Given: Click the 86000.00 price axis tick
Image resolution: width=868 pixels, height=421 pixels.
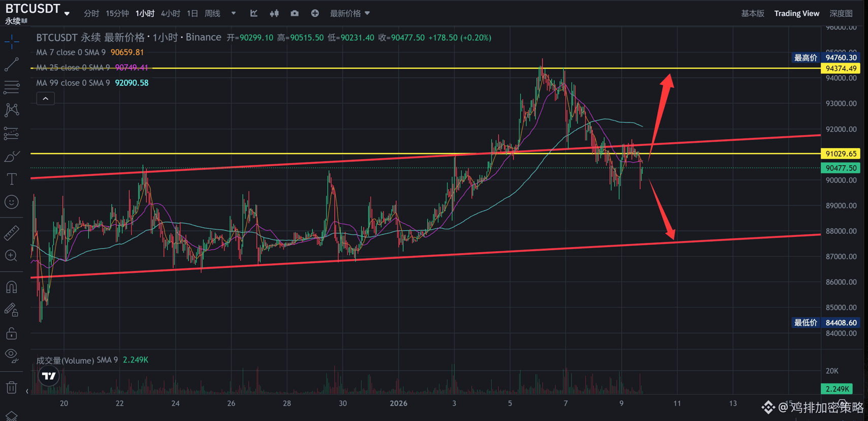Looking at the screenshot, I should 841,282.
